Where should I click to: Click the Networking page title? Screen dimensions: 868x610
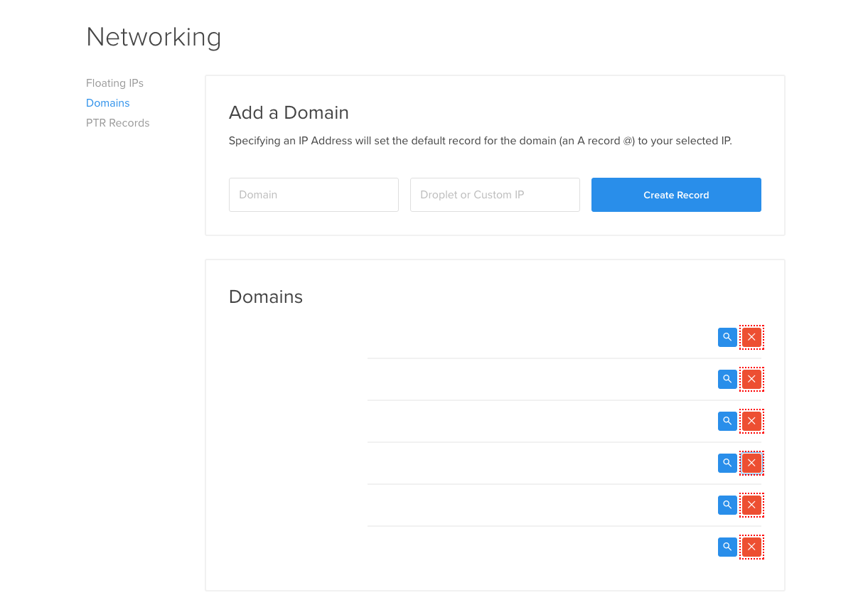pyautogui.click(x=154, y=37)
